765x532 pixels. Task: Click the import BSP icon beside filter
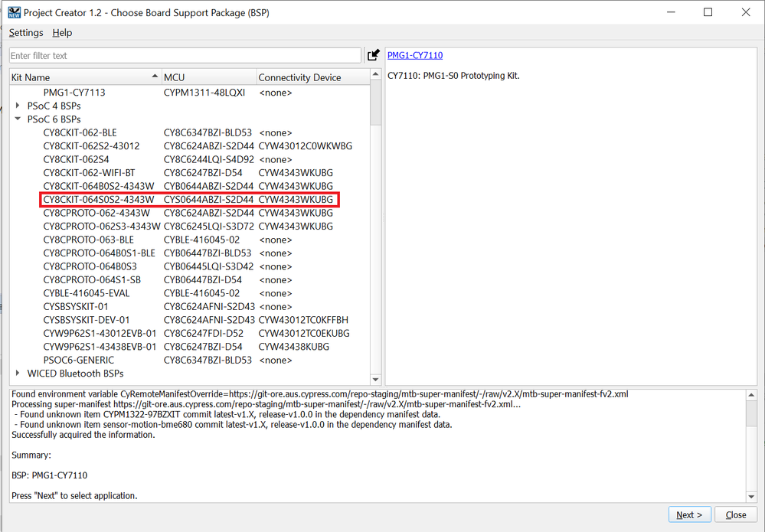coord(373,55)
